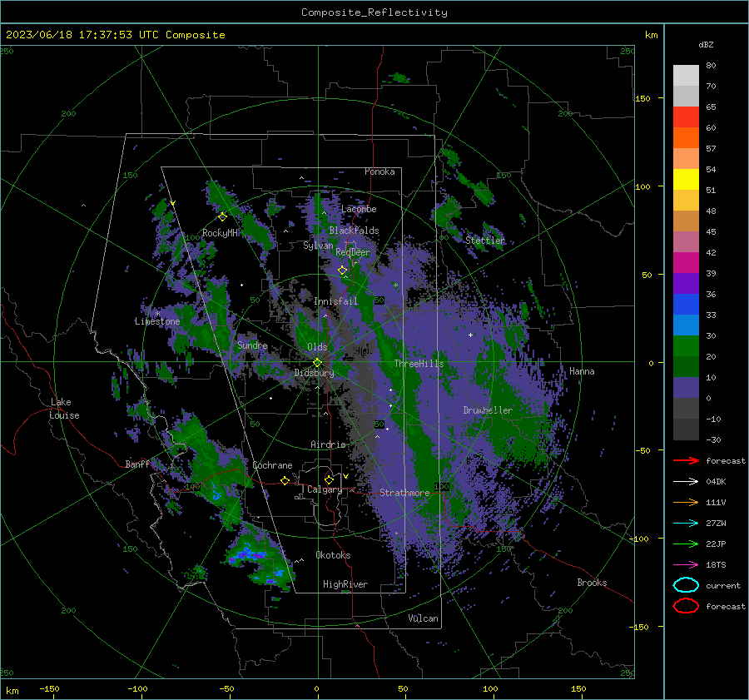Click the Olds label

pos(317,347)
